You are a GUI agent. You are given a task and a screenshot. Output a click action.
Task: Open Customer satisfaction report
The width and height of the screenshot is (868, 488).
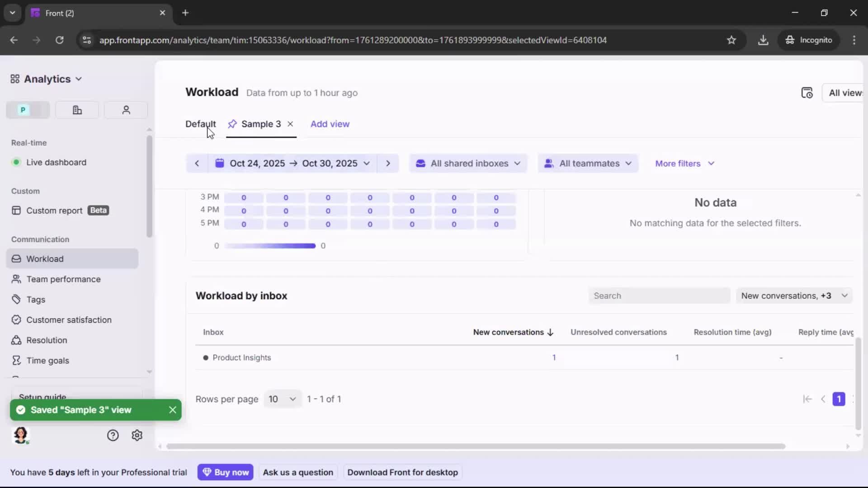click(x=68, y=319)
